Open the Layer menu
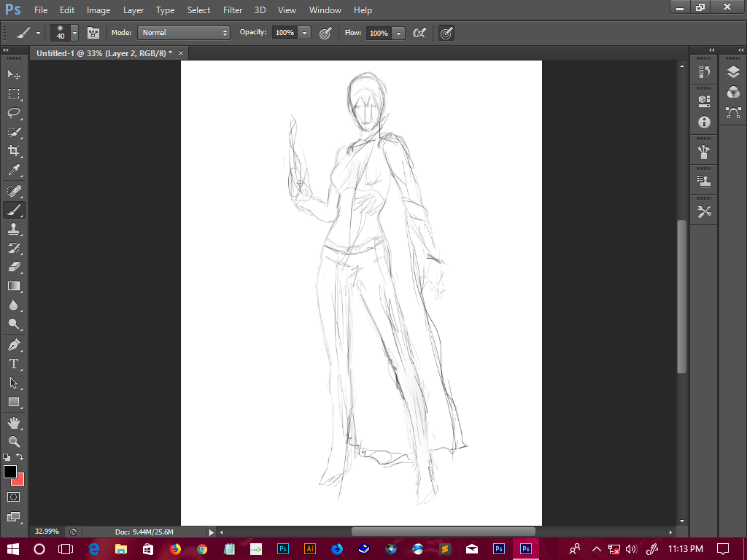This screenshot has width=747, height=560. point(133,10)
